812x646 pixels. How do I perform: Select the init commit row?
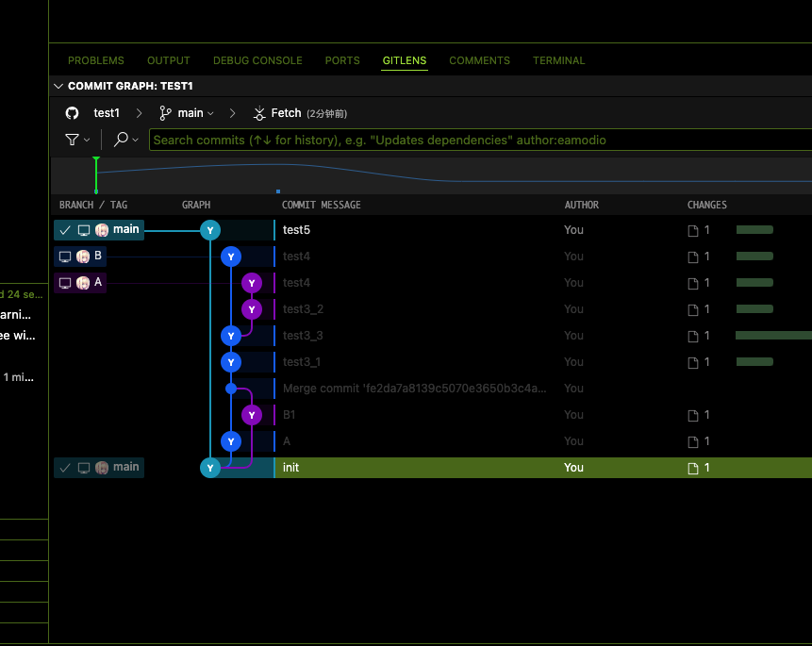click(x=424, y=468)
